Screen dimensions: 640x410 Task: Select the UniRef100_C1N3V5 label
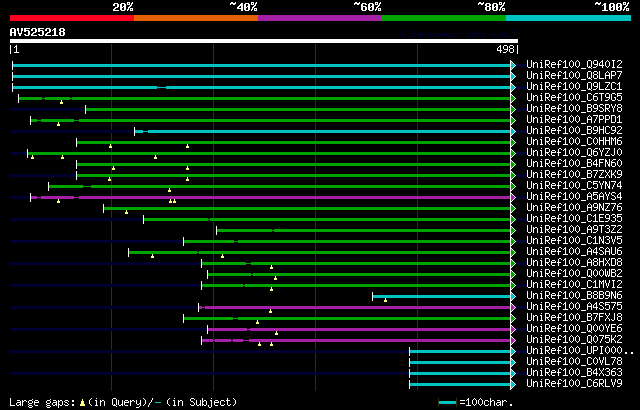pos(574,241)
